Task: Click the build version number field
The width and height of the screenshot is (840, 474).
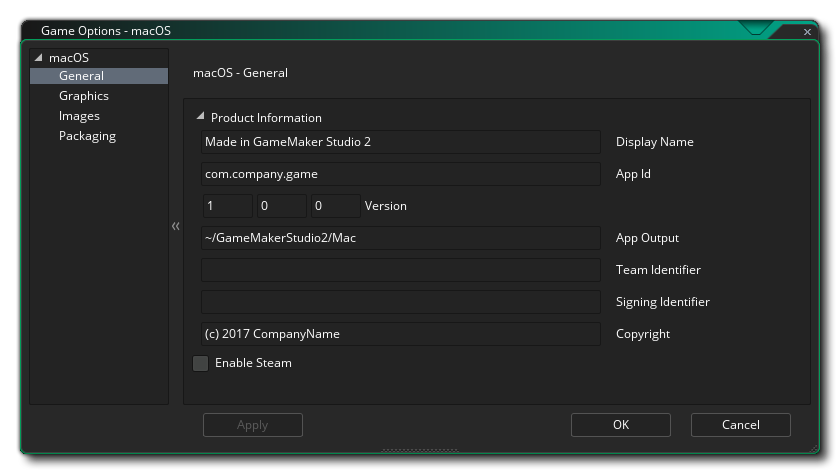Action: coord(335,206)
